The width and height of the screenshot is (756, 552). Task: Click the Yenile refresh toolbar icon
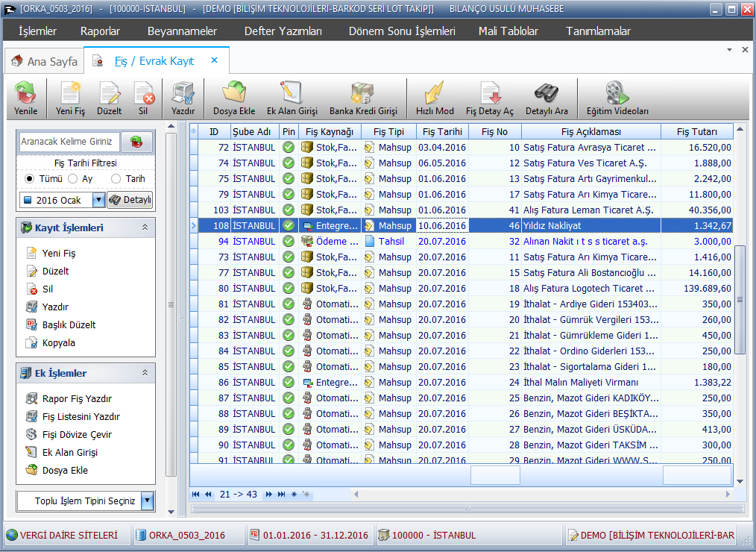tap(25, 98)
